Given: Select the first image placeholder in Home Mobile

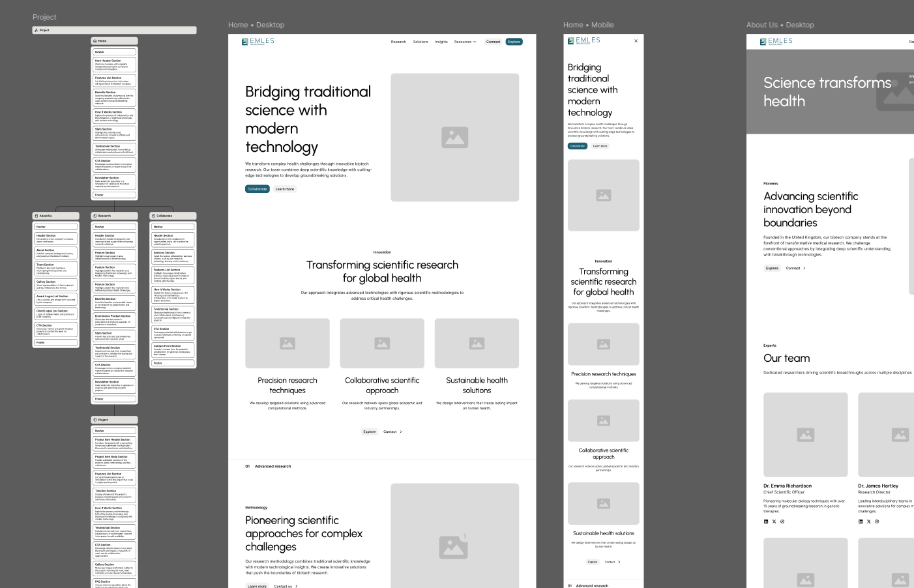Looking at the screenshot, I should [604, 195].
